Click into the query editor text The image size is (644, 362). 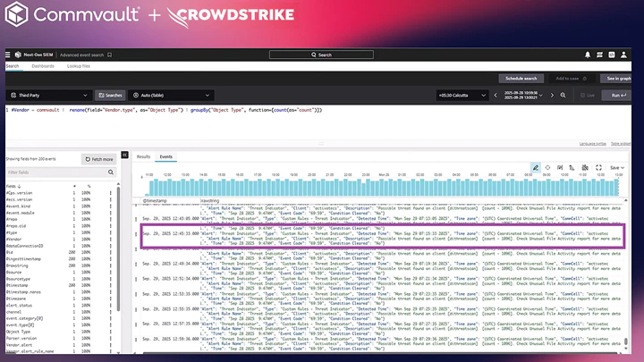[165, 110]
